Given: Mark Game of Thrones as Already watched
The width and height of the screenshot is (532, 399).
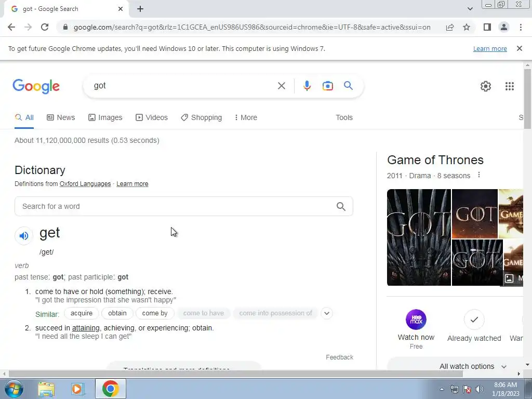Looking at the screenshot, I should pyautogui.click(x=474, y=325).
